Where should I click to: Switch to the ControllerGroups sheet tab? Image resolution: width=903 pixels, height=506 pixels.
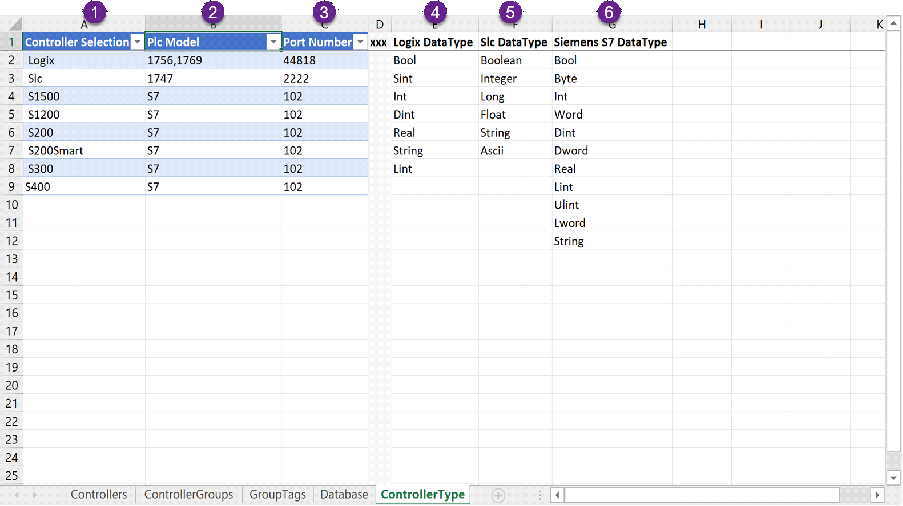188,494
